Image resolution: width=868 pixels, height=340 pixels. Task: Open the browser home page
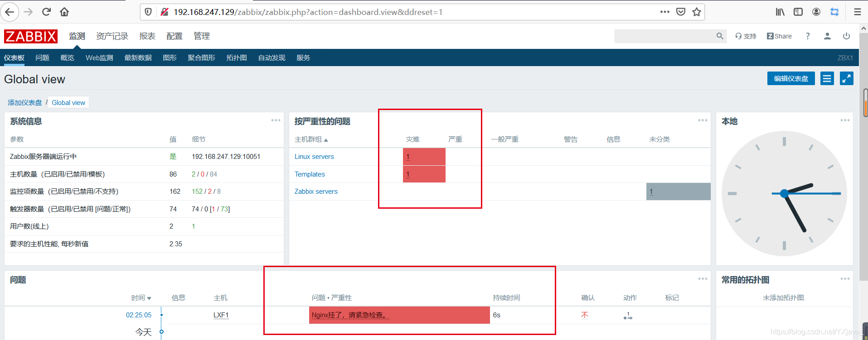click(x=64, y=12)
